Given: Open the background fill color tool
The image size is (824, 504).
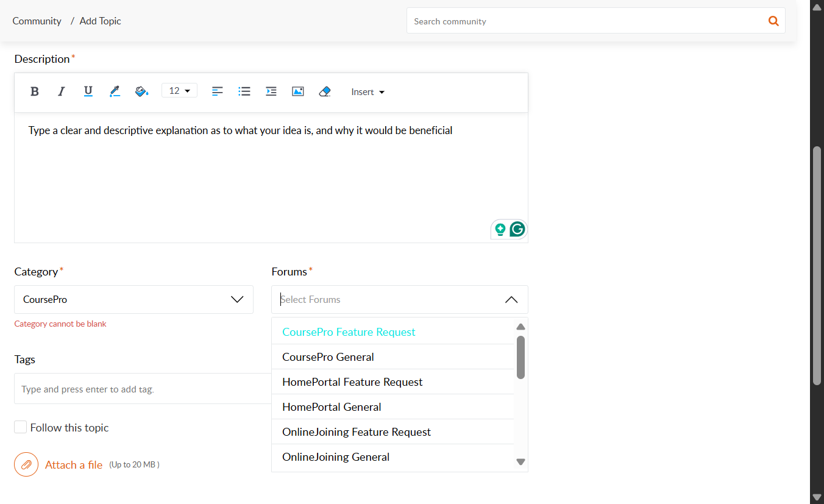Looking at the screenshot, I should pyautogui.click(x=141, y=91).
